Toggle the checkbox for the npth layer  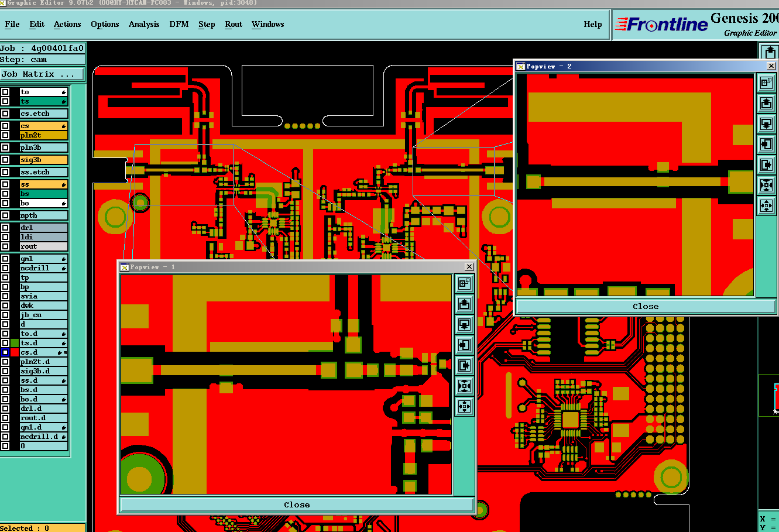5,215
